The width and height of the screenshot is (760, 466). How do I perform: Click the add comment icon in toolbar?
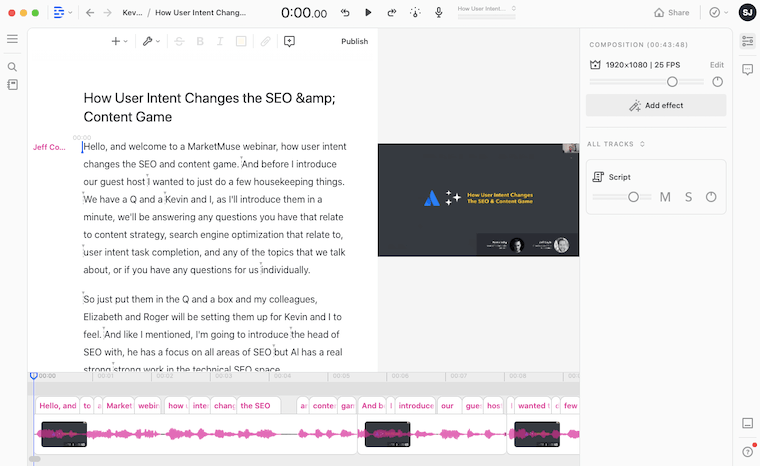(x=289, y=41)
